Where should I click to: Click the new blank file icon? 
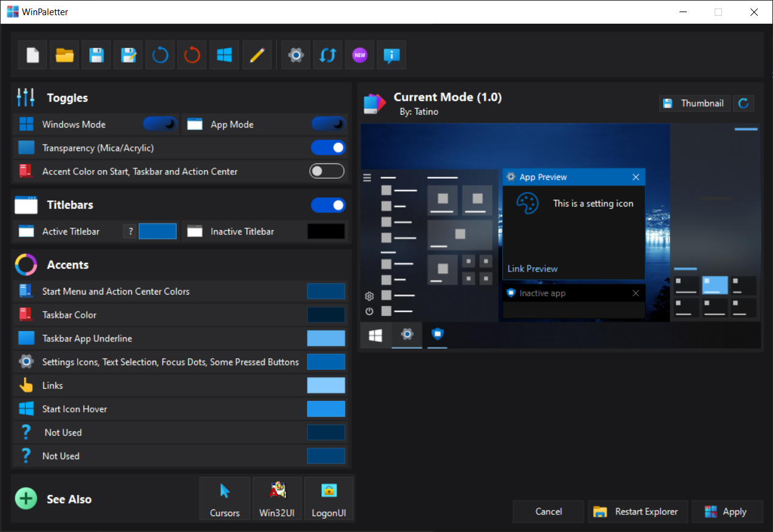pos(33,55)
